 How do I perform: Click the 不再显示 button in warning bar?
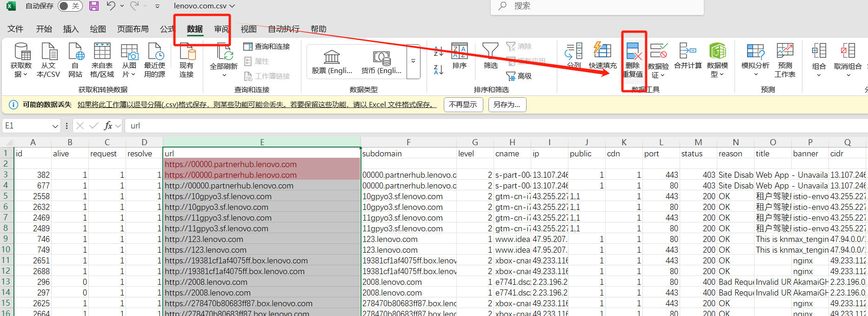tap(463, 105)
